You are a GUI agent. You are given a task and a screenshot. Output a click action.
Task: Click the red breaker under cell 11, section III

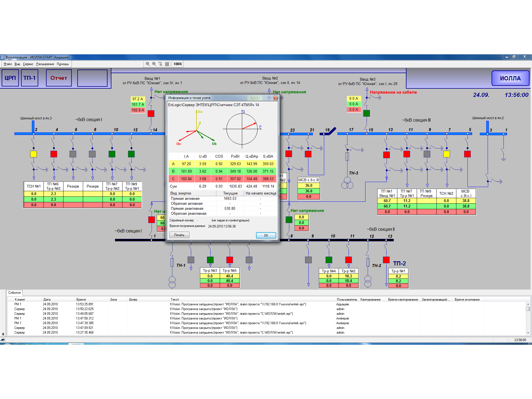click(x=407, y=154)
